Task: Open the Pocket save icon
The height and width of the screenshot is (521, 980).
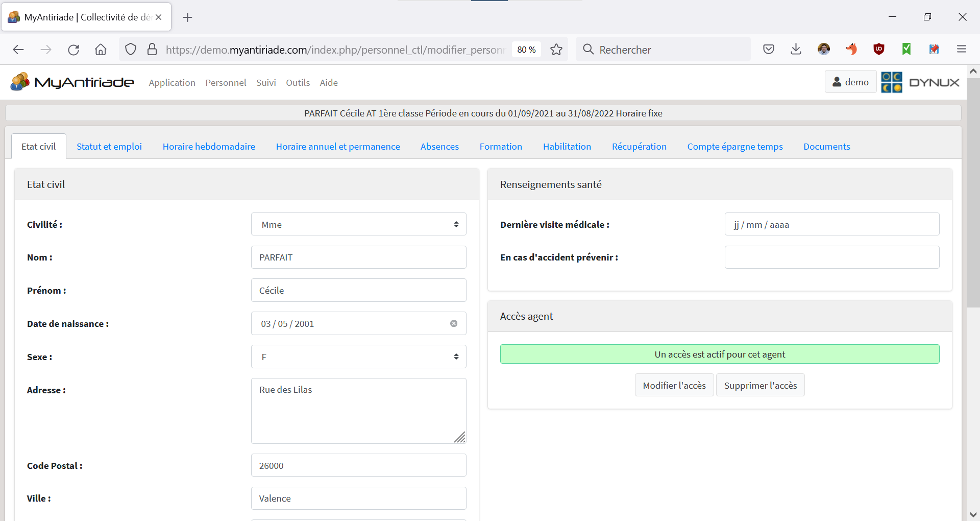Action: click(x=769, y=49)
